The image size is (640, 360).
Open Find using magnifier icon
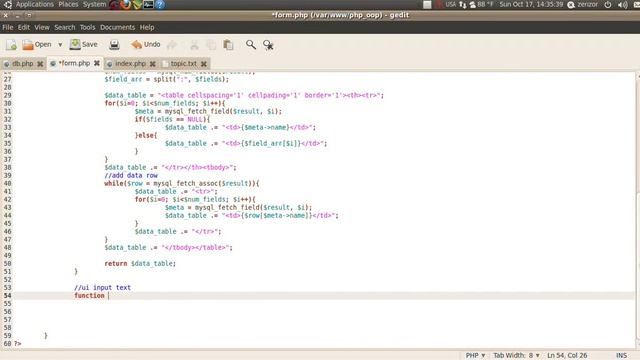coord(251,44)
